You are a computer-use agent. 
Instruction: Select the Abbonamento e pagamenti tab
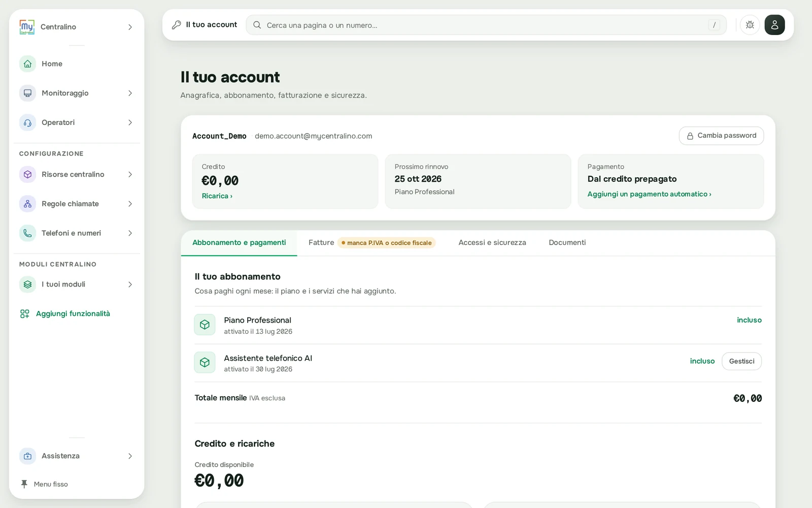click(239, 243)
